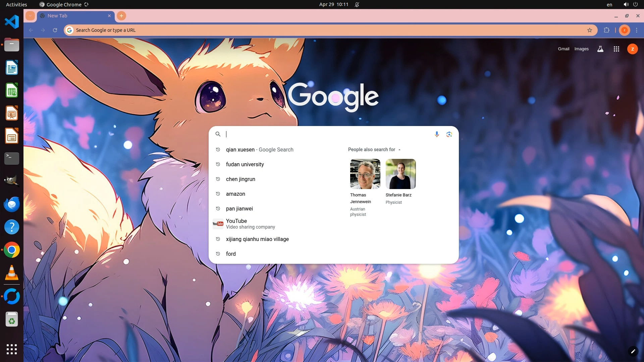Screen dimensions: 644x362
Task: Open Chrome three-dot menu
Action: coord(637,30)
